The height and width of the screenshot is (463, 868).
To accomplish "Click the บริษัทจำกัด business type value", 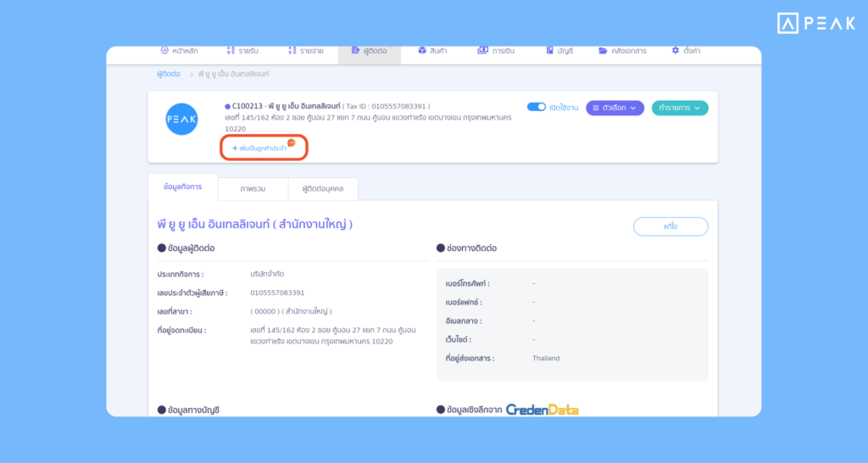I will (x=267, y=274).
